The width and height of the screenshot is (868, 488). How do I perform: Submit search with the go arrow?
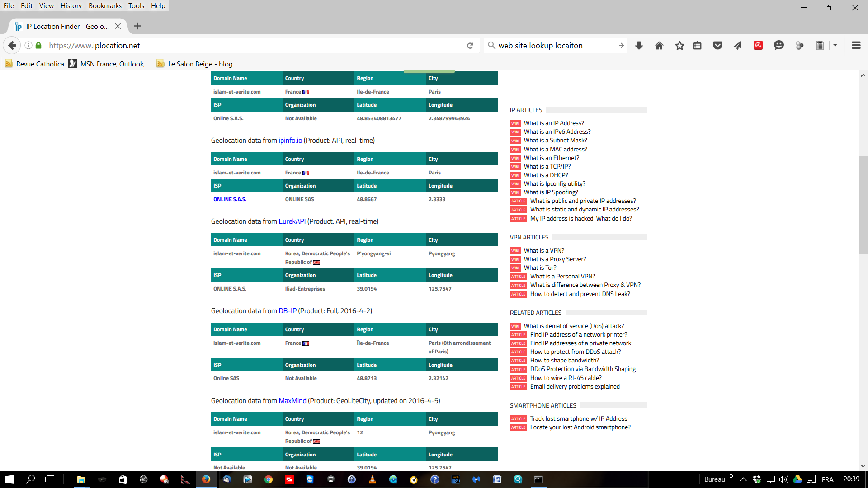tap(621, 46)
